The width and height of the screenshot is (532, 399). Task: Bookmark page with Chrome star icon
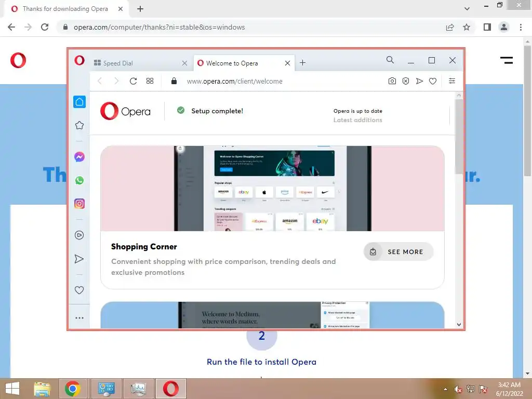[x=467, y=27]
